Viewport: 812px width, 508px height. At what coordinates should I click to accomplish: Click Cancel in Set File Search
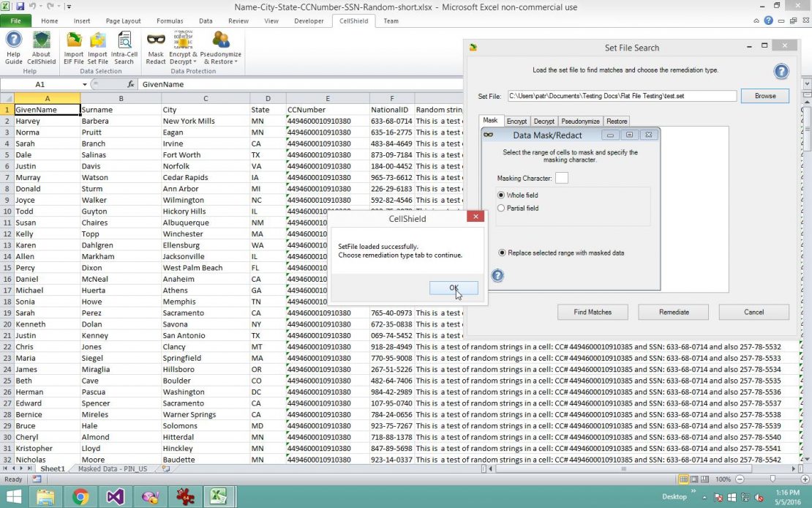tap(753, 312)
